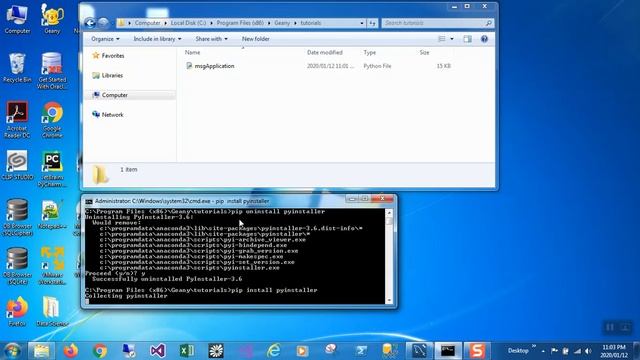Viewport: 640px width, 360px height.
Task: Open Visual Studio from the taskbar
Action: (x=158, y=351)
